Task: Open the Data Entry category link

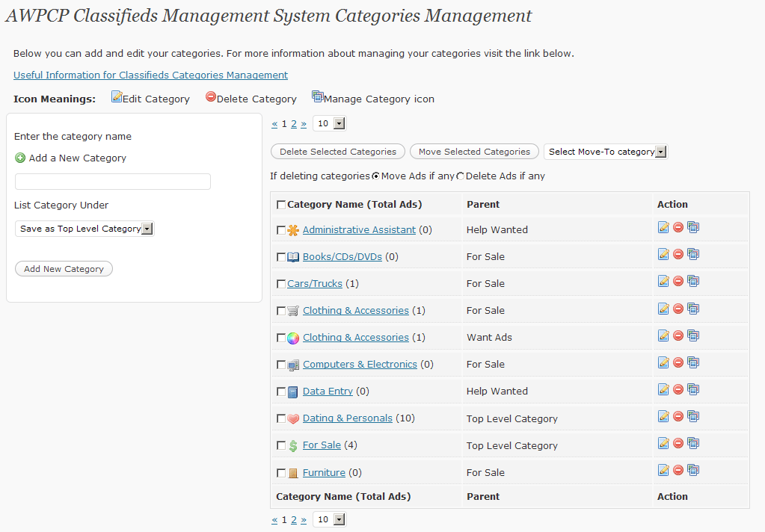Action: coord(328,391)
